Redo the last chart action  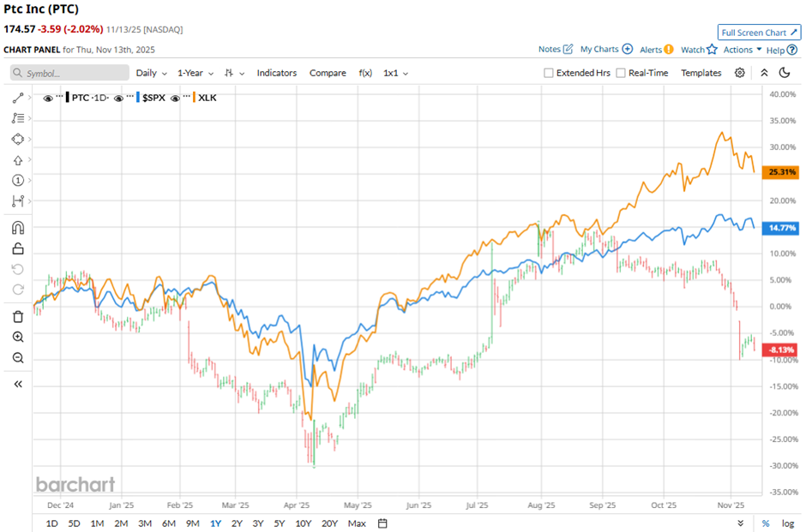coord(18,290)
